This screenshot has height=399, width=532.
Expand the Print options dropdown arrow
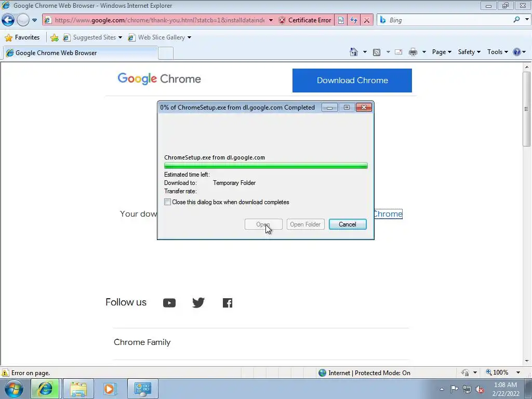tap(424, 52)
